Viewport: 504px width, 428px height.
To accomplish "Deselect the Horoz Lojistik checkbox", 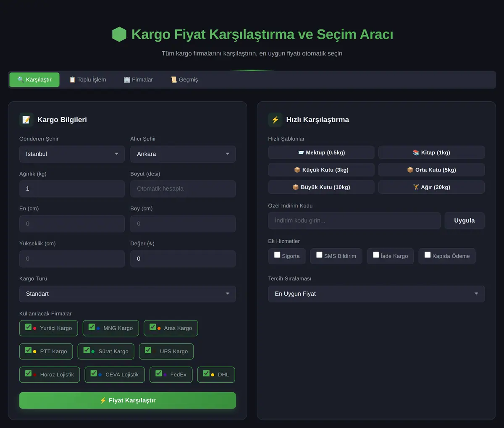I will (28, 373).
